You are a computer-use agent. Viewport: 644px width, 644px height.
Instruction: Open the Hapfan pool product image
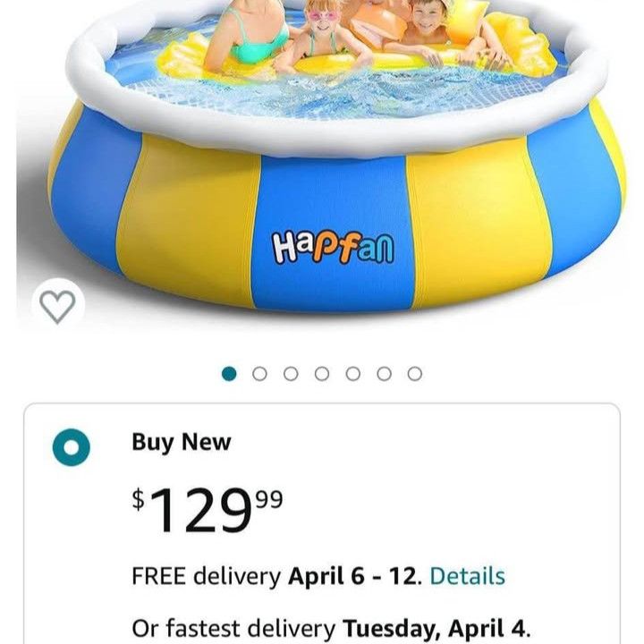click(x=322, y=160)
